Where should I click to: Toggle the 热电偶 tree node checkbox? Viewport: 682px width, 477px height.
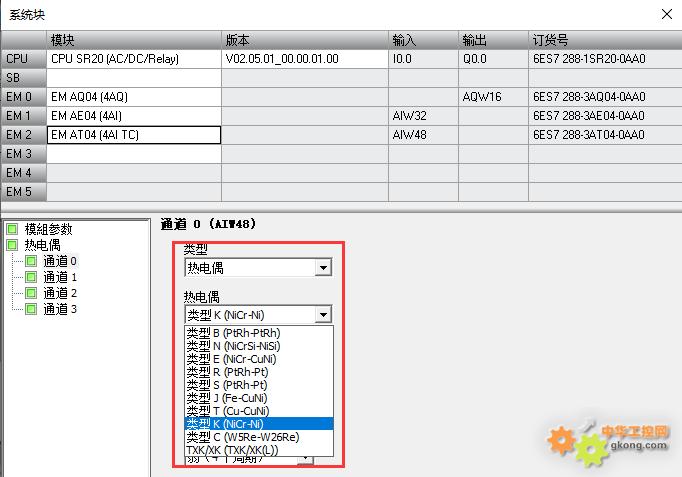tap(12, 245)
